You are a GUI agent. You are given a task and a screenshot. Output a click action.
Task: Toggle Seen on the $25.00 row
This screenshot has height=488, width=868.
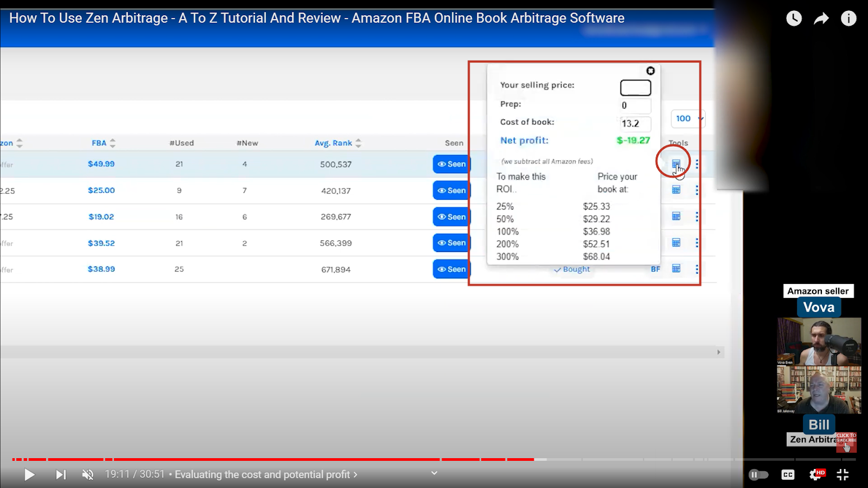(x=451, y=191)
